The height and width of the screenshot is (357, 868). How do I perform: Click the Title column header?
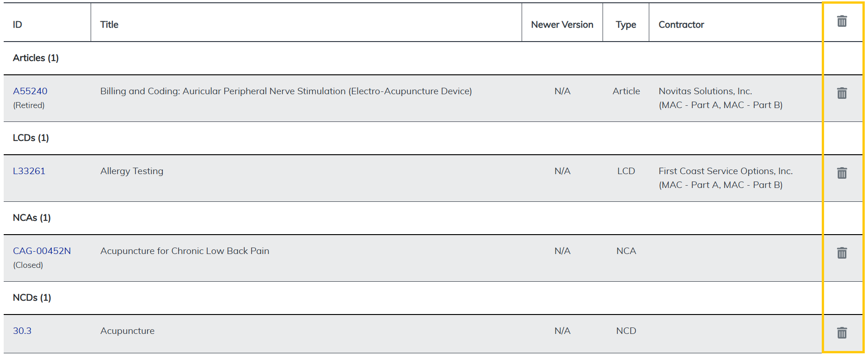point(109,24)
